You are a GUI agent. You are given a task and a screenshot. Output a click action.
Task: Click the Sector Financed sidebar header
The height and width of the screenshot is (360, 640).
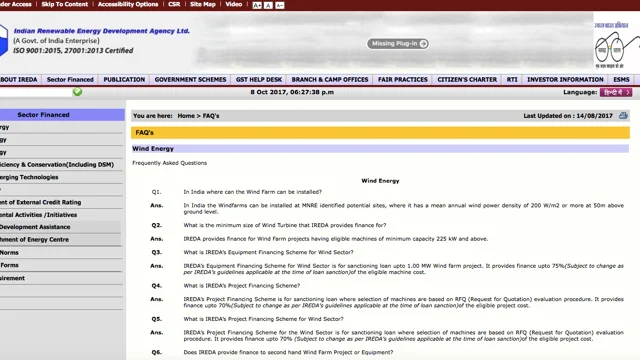pos(61,115)
